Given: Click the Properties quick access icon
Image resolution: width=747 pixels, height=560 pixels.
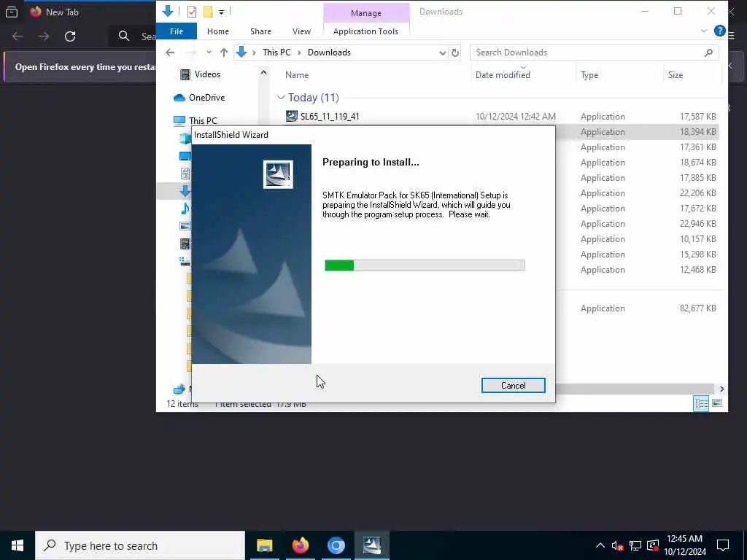Looking at the screenshot, I should point(192,12).
